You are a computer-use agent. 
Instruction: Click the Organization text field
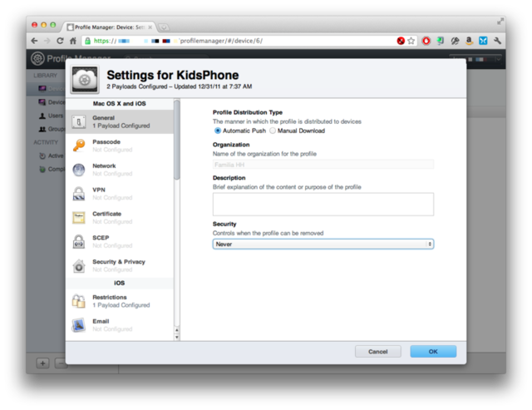click(323, 165)
